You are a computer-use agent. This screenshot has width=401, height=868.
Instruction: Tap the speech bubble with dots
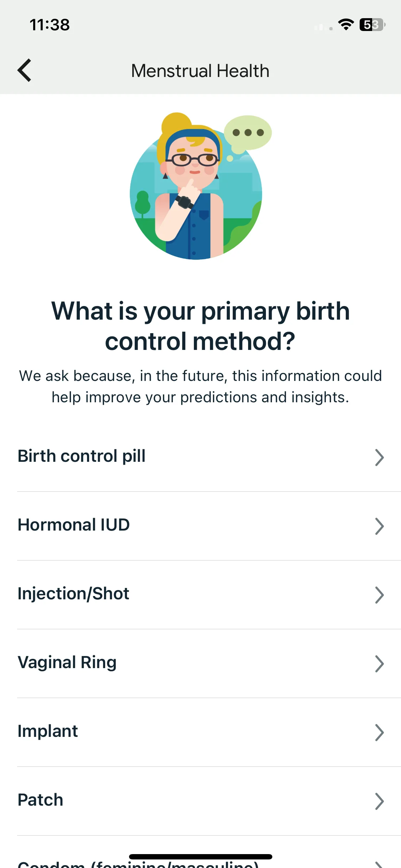point(248,133)
